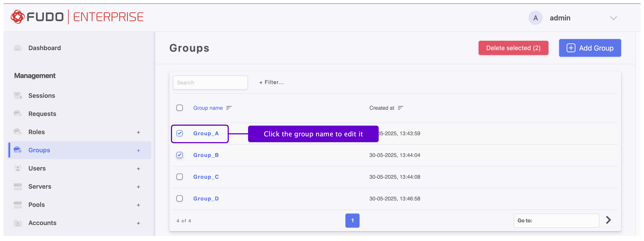Click the Fudo Enterprise logo icon

click(17, 17)
